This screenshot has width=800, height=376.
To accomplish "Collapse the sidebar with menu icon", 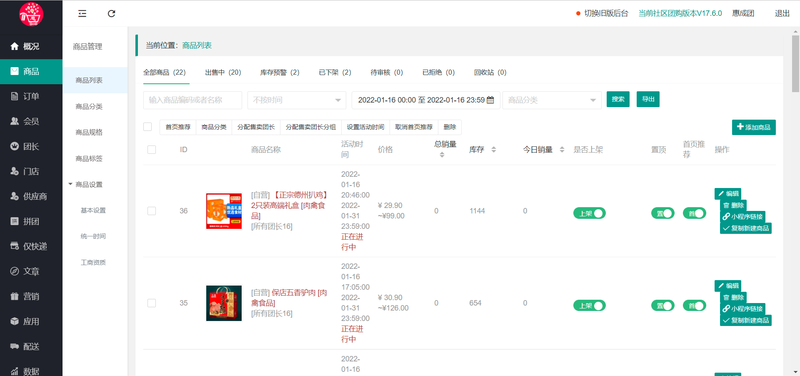I will [82, 14].
